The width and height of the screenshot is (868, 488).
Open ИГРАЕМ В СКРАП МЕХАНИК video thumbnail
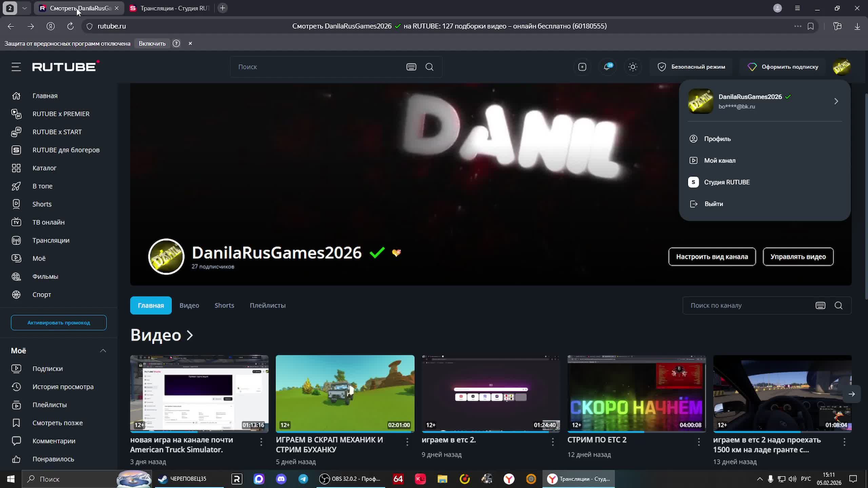(345, 393)
